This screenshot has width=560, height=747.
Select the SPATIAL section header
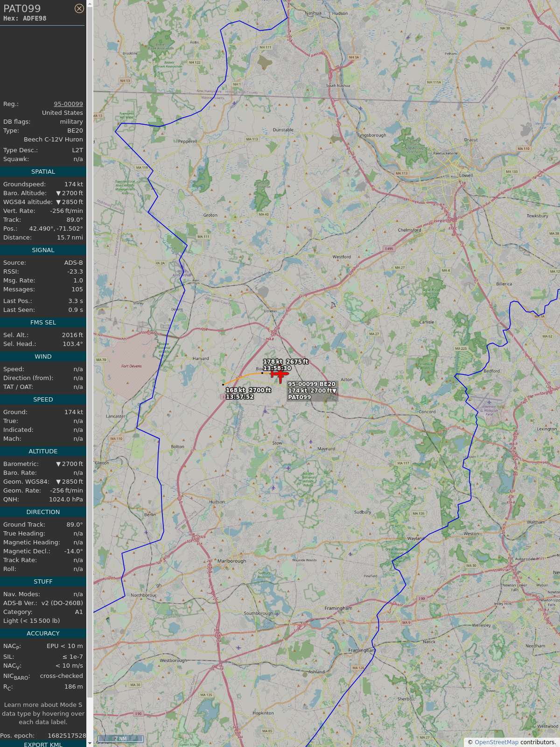[x=43, y=172]
